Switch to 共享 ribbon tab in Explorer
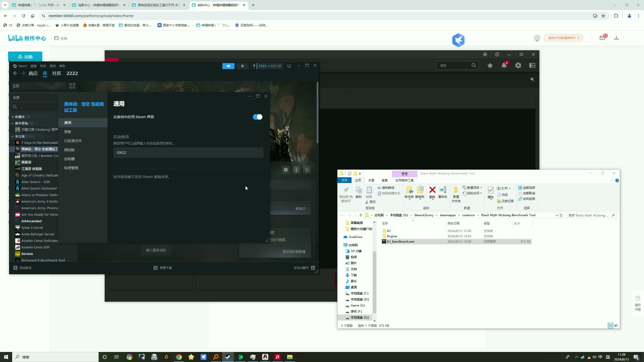The height and width of the screenshot is (362, 644). click(x=371, y=180)
